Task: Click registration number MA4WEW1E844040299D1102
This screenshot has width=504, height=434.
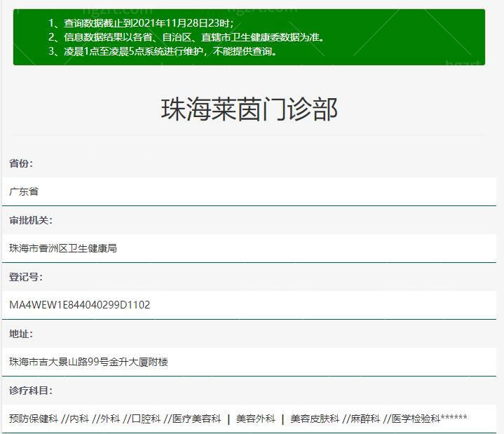Action: [80, 305]
